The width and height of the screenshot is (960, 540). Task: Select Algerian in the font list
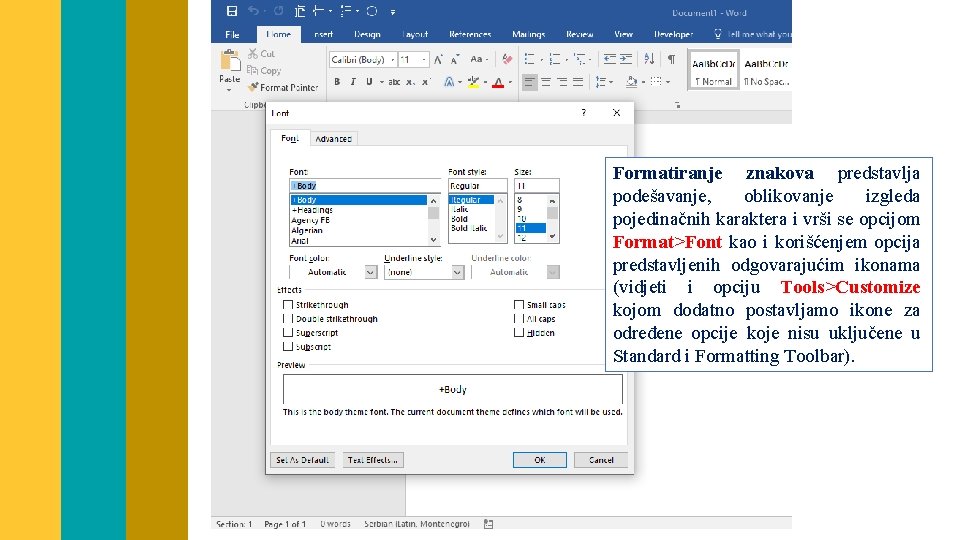[307, 230]
